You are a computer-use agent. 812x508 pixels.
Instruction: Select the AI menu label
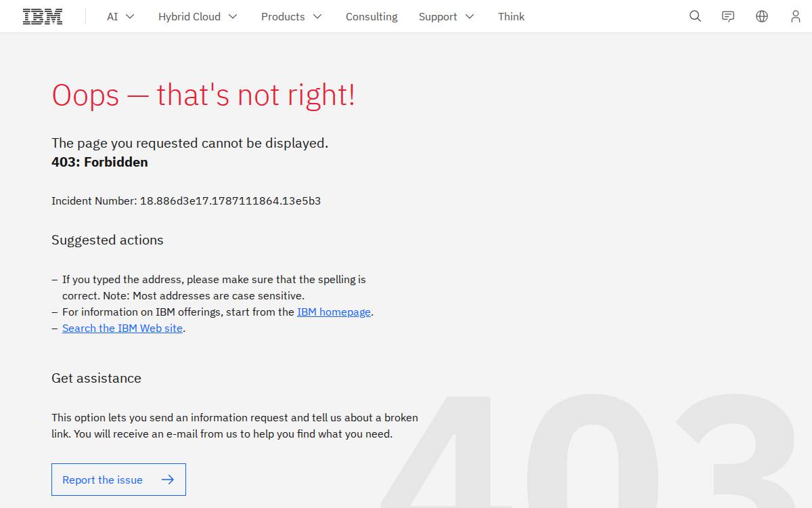[112, 16]
